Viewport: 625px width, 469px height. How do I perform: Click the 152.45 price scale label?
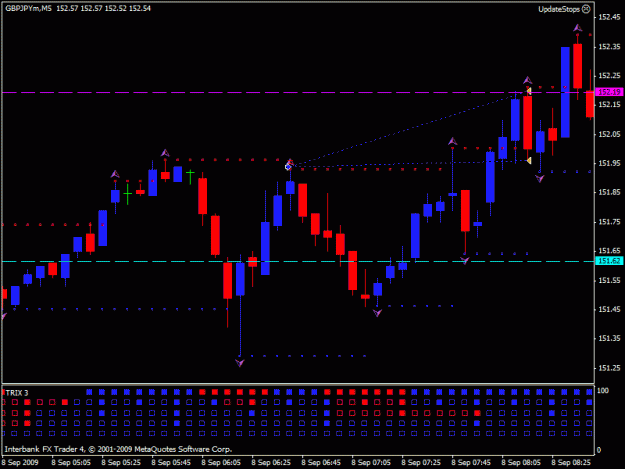[x=609, y=17]
